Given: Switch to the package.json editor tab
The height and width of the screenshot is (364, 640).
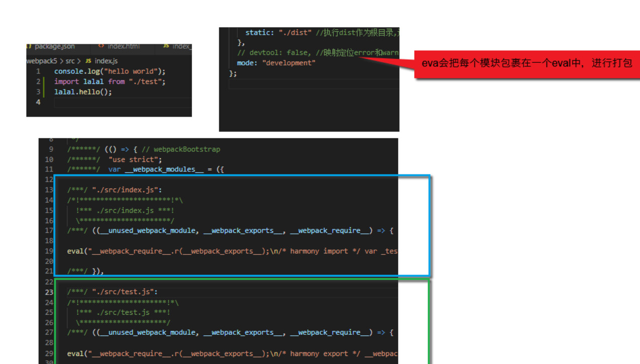Looking at the screenshot, I should click(x=54, y=46).
